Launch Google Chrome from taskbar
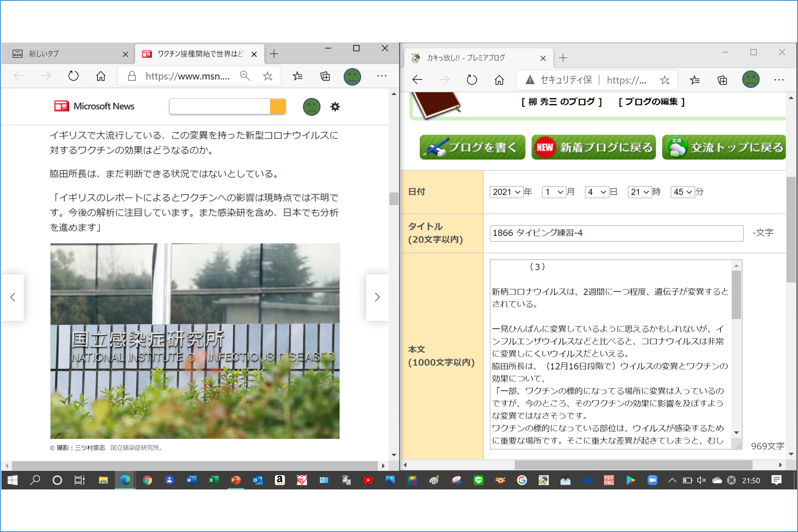This screenshot has width=798, height=532. pos(147,480)
